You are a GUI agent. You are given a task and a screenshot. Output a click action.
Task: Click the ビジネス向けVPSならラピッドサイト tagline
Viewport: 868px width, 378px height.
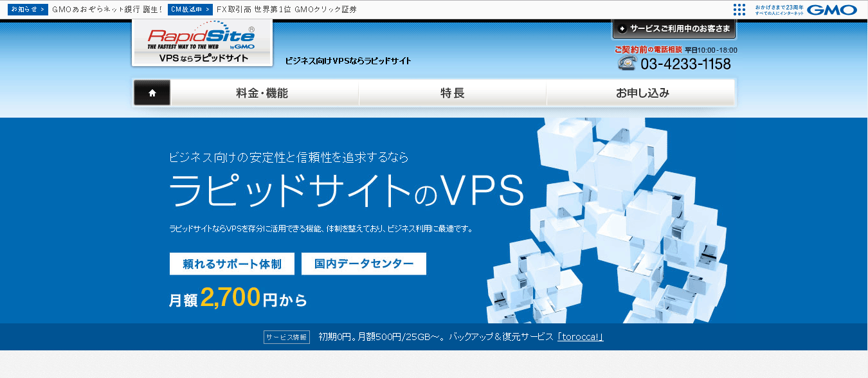click(x=348, y=61)
